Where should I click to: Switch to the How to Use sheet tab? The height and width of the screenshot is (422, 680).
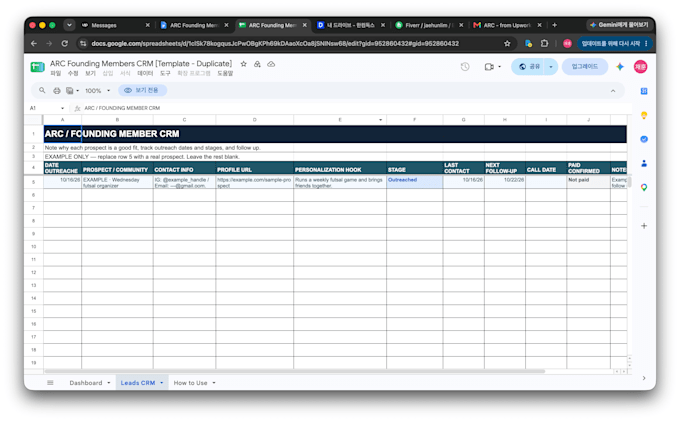coord(190,383)
